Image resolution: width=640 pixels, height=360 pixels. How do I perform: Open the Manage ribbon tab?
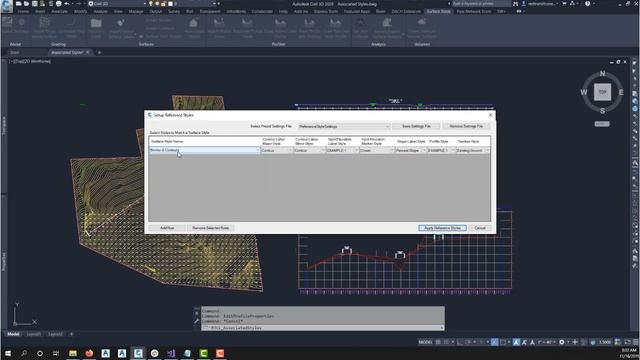click(136, 11)
